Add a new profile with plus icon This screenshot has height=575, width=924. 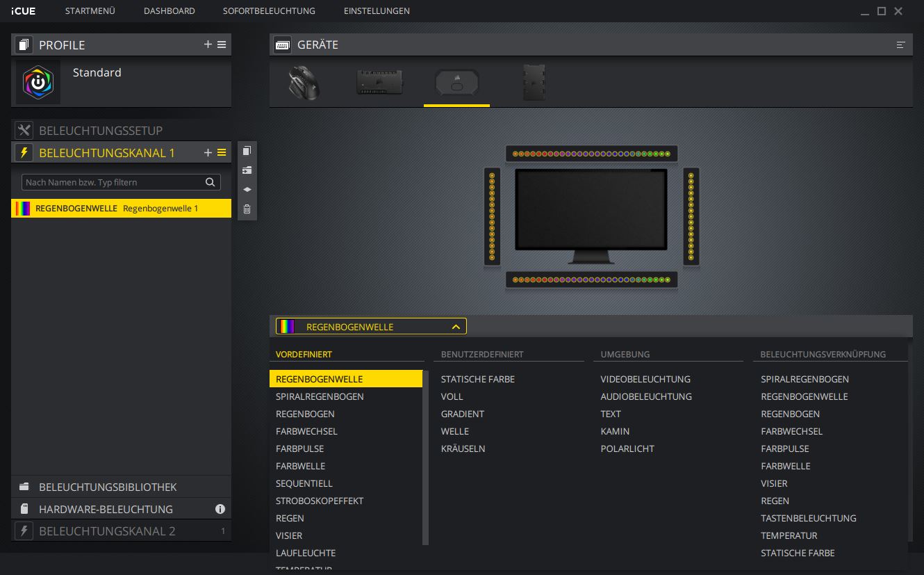coord(208,44)
